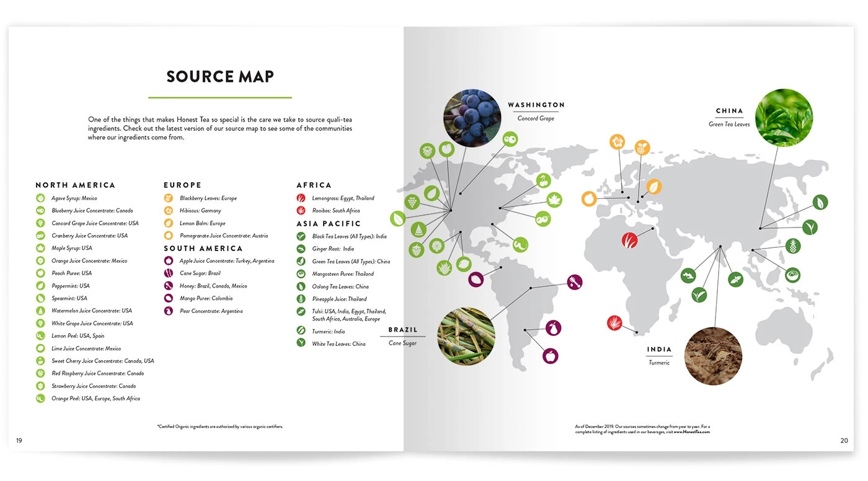Click page number 19

(19, 441)
